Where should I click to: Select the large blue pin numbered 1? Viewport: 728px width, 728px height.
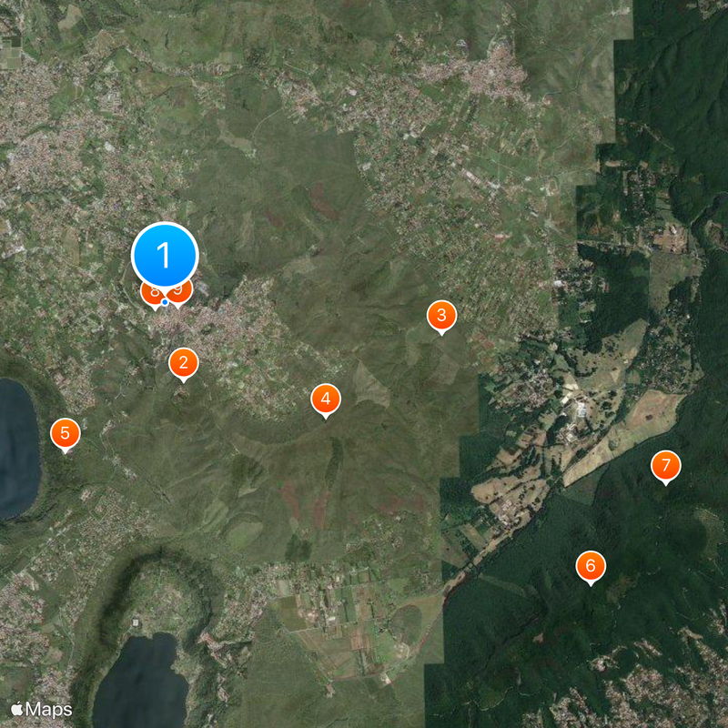(165, 255)
